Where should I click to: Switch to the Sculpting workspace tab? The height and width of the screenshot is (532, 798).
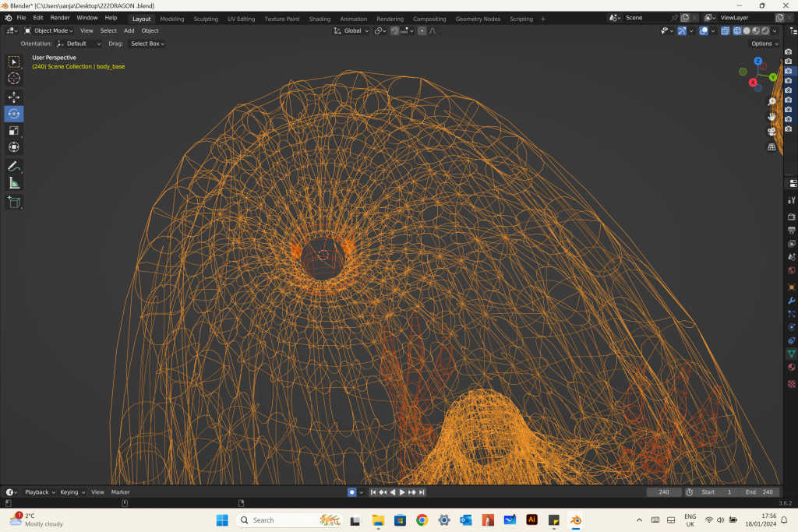point(206,19)
